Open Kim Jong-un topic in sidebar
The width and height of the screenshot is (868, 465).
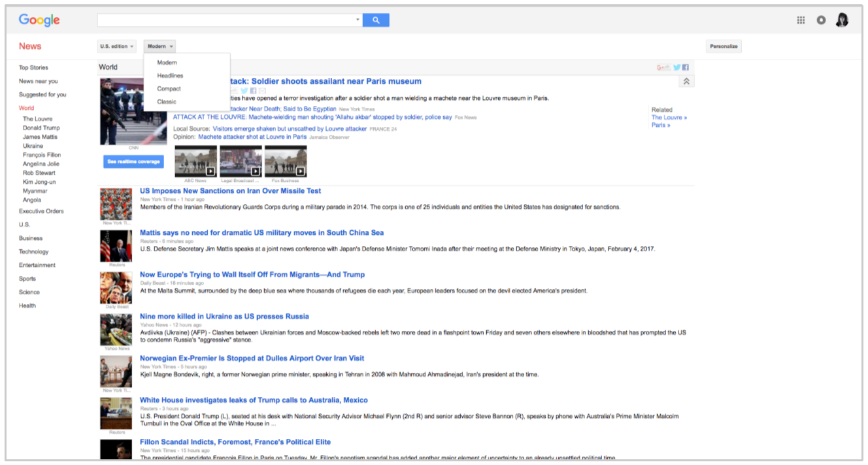pyautogui.click(x=39, y=182)
